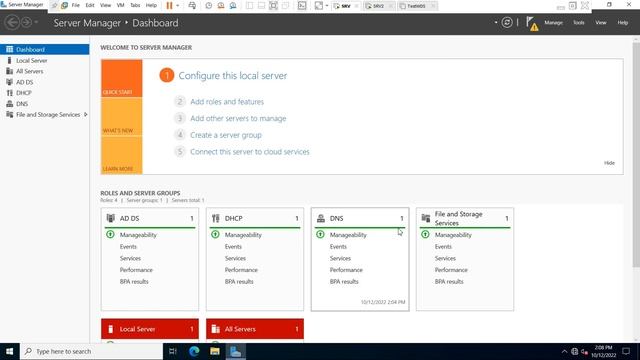The width and height of the screenshot is (640, 360).
Task: Click the dashboard vertical scrollbar
Action: (x=636, y=155)
